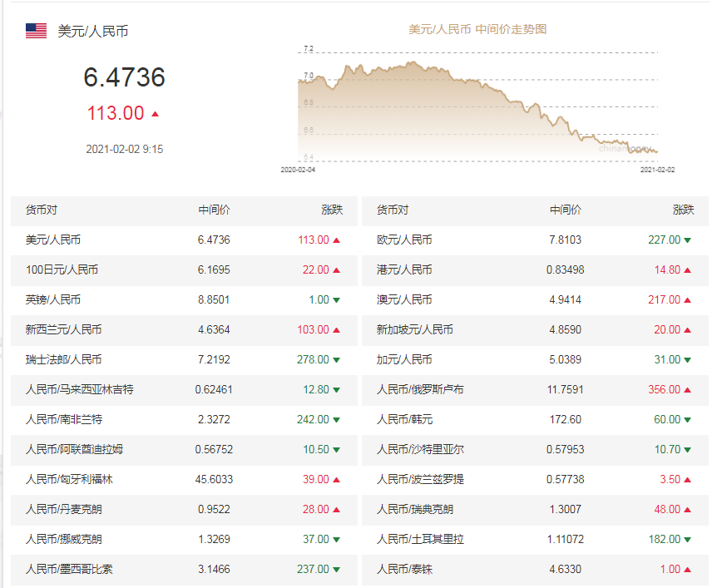This screenshot has width=717, height=588.
Task: Open 人民币/土耳其里拉 currency pair
Action: click(420, 540)
